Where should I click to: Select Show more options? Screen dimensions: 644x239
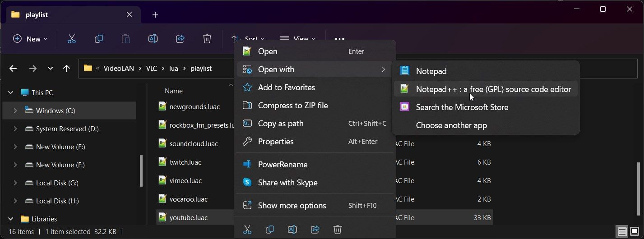coord(315,206)
